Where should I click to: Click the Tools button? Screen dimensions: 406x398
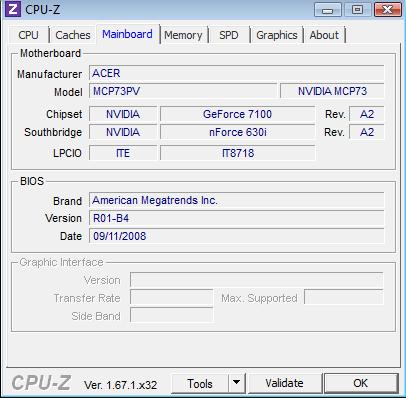200,384
